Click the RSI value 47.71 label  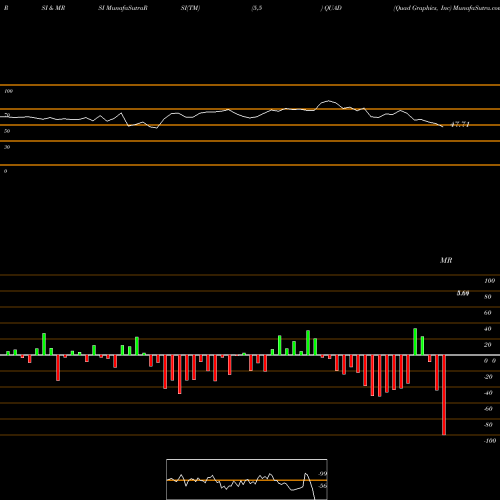tap(460, 124)
